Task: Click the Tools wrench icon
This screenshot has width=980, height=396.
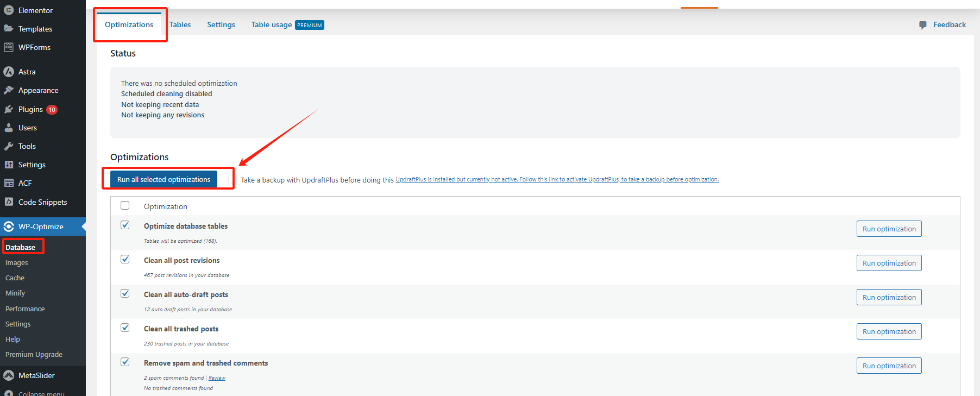Action: tap(9, 146)
